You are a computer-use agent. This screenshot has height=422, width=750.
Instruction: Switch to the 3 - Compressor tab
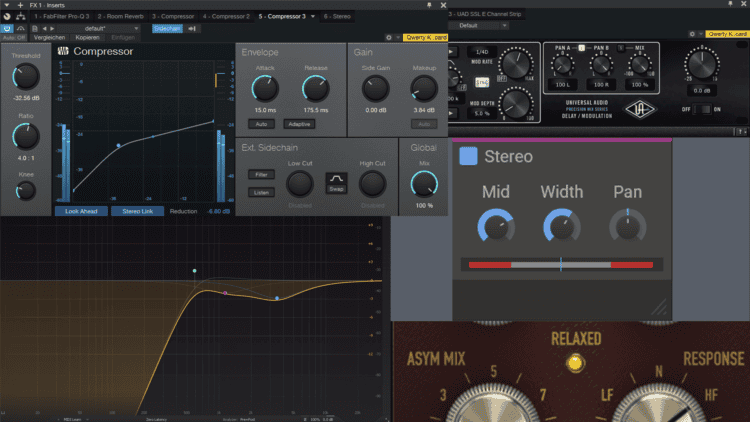point(173,16)
